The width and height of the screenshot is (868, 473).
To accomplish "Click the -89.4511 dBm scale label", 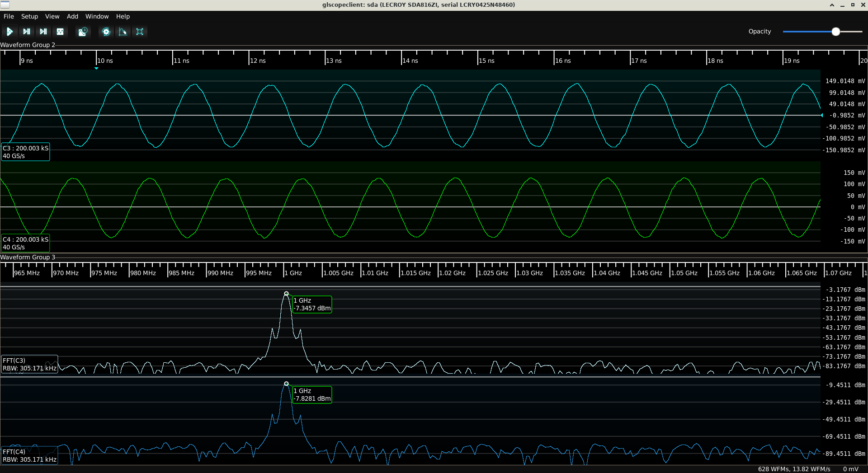I will tap(844, 454).
